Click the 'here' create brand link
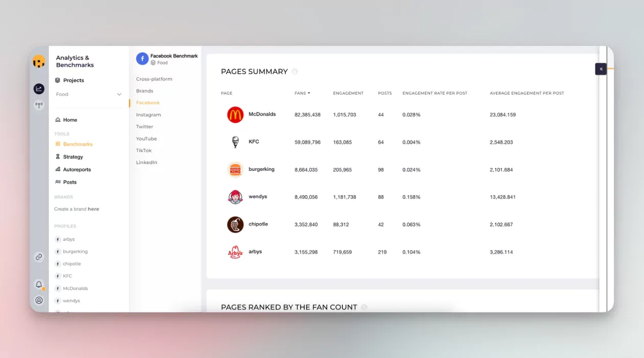The image size is (644, 358). pyautogui.click(x=94, y=209)
